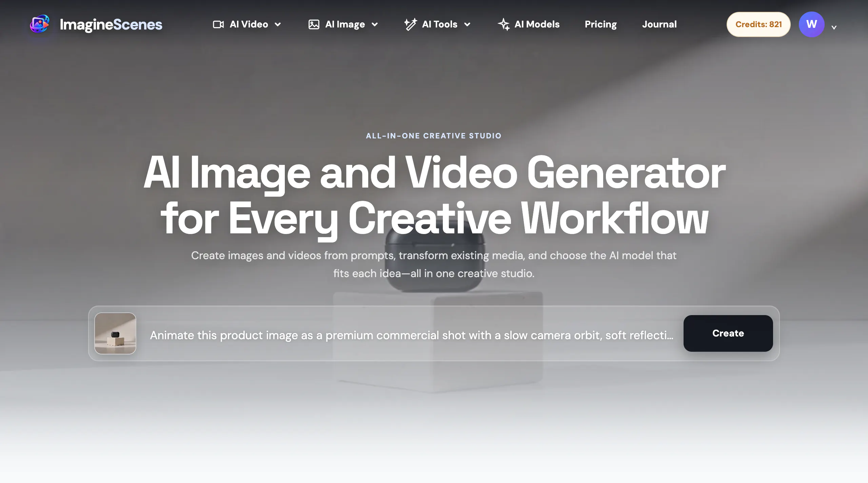Open the AI Tools menu
The width and height of the screenshot is (868, 483).
click(438, 24)
